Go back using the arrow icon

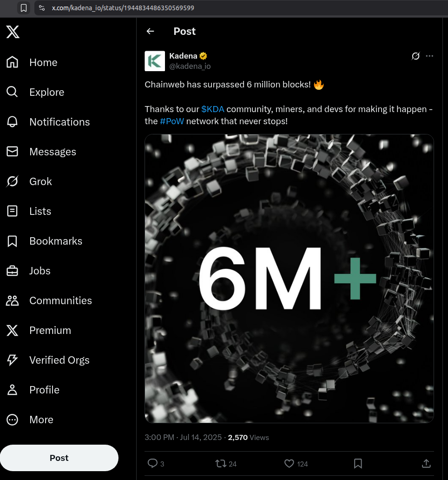(150, 31)
